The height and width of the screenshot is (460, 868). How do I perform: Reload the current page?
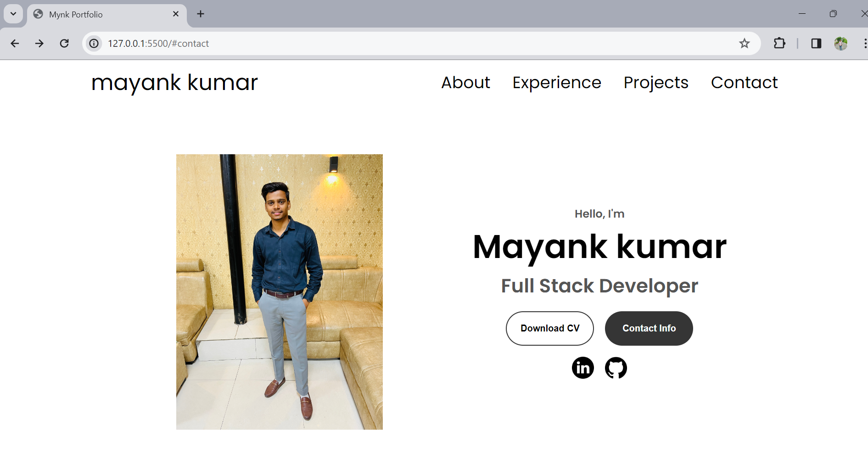tap(64, 43)
